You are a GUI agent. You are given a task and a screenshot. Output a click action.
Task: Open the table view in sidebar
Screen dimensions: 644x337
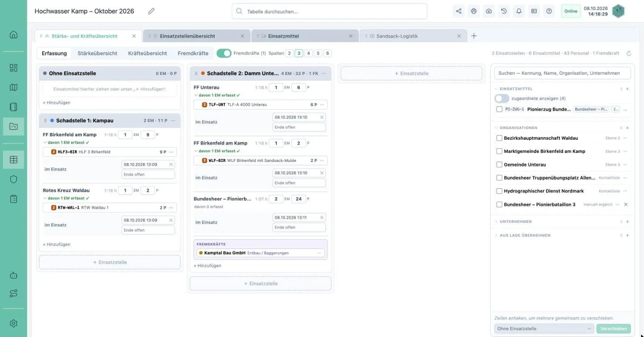14,160
